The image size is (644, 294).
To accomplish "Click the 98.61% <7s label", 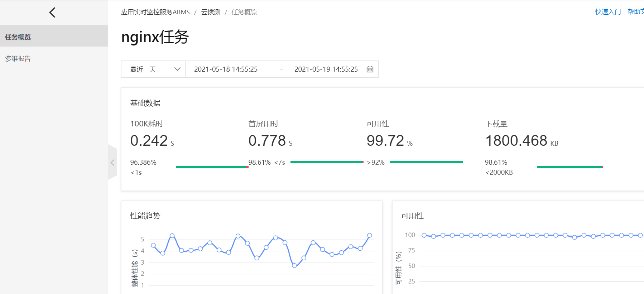I will coord(267,163).
